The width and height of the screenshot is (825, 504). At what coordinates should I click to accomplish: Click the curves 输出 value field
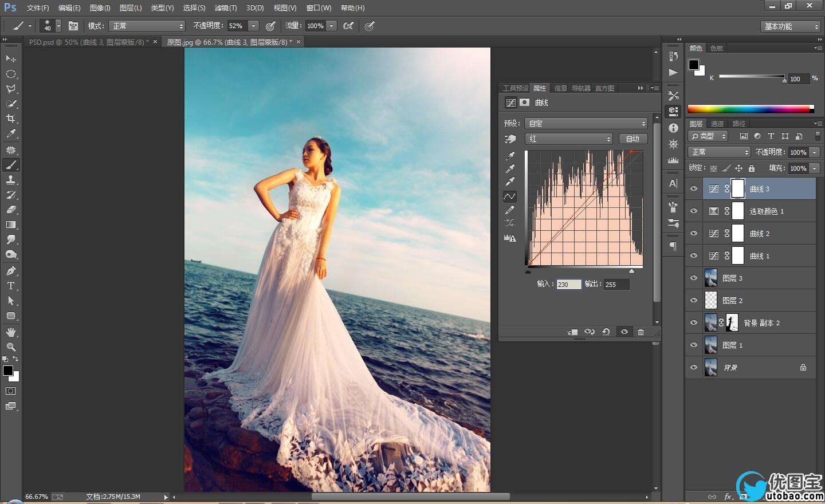point(616,285)
